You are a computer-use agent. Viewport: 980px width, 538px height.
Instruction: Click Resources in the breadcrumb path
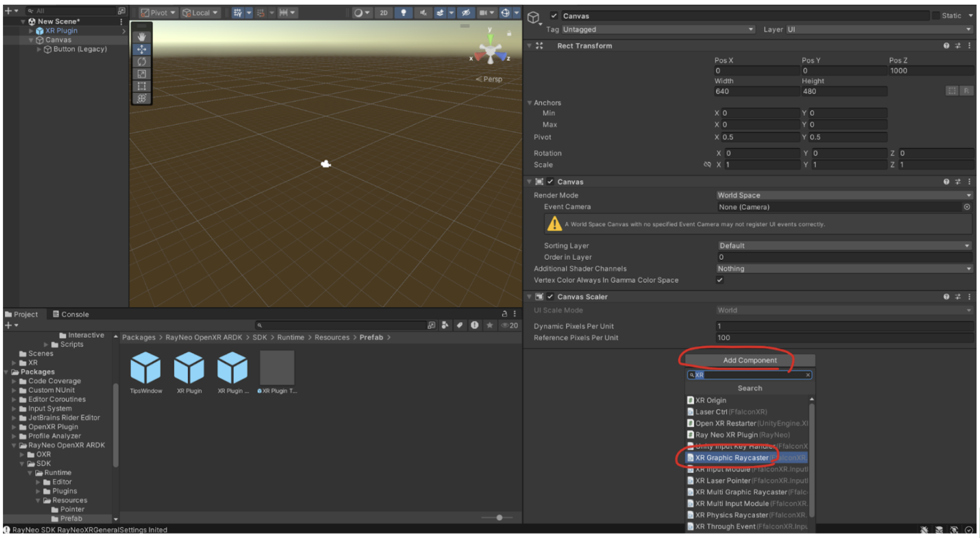[x=332, y=338]
